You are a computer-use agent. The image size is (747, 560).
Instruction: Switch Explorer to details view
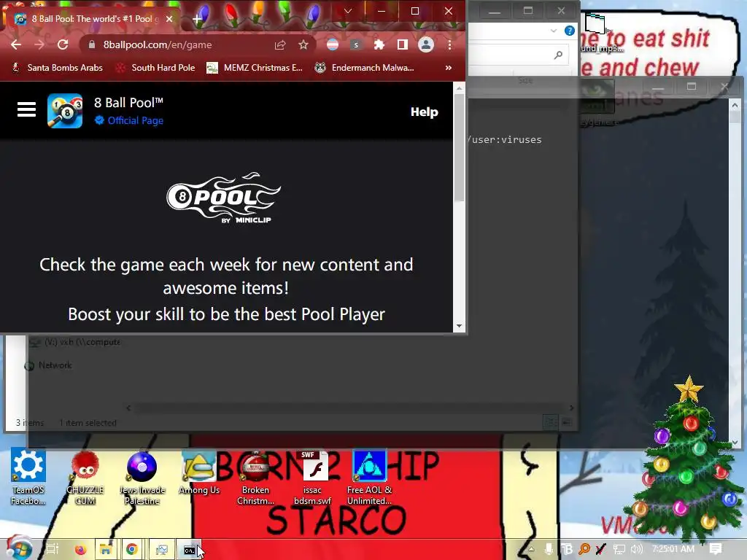coord(550,422)
